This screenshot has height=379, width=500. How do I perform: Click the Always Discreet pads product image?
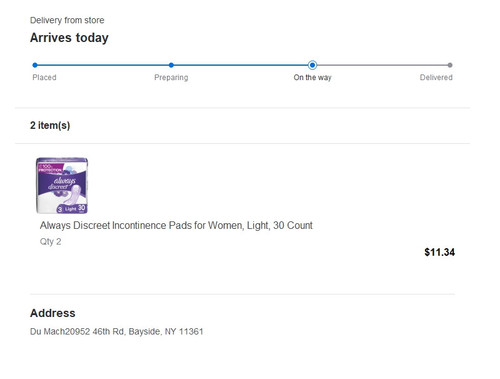click(x=62, y=186)
